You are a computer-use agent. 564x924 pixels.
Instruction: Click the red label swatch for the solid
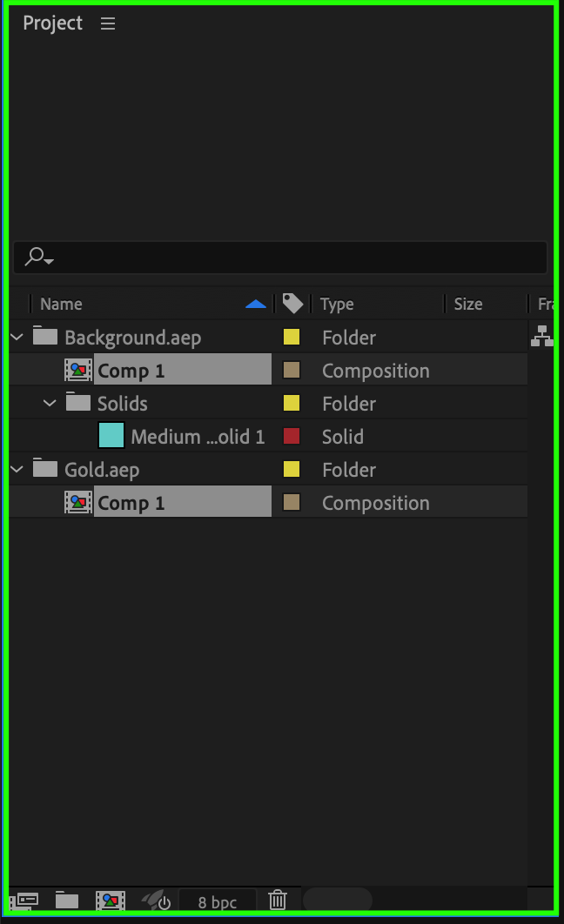click(292, 436)
